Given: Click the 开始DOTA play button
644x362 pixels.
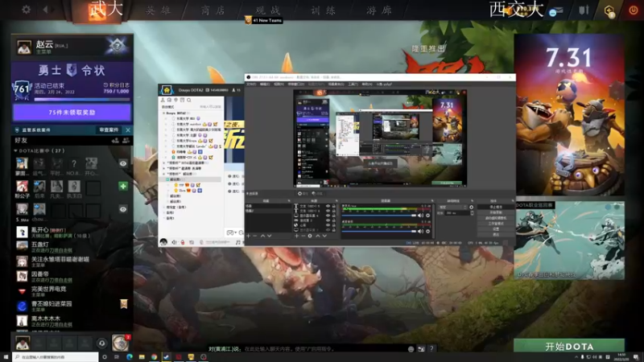Looking at the screenshot, I should pyautogui.click(x=569, y=346).
